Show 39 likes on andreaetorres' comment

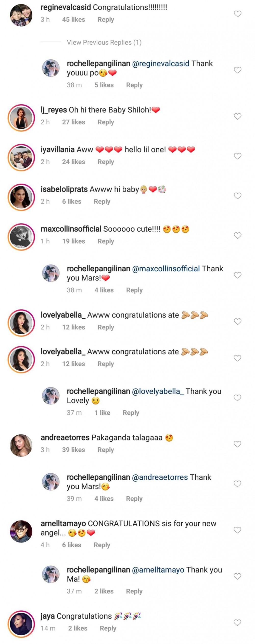tap(73, 450)
